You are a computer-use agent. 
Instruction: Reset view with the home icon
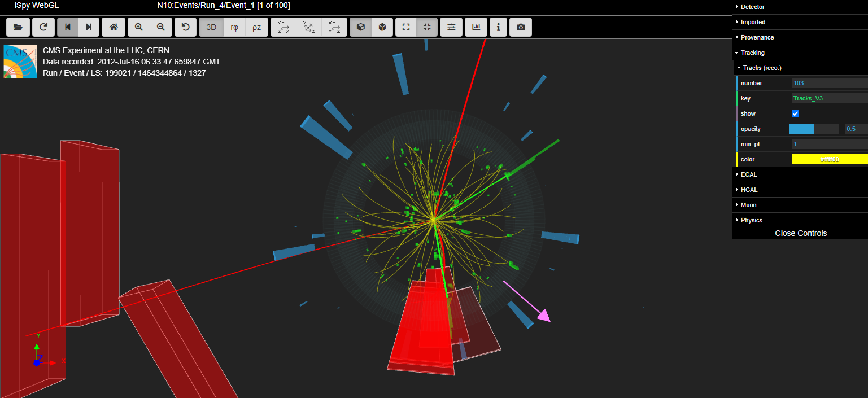(114, 27)
